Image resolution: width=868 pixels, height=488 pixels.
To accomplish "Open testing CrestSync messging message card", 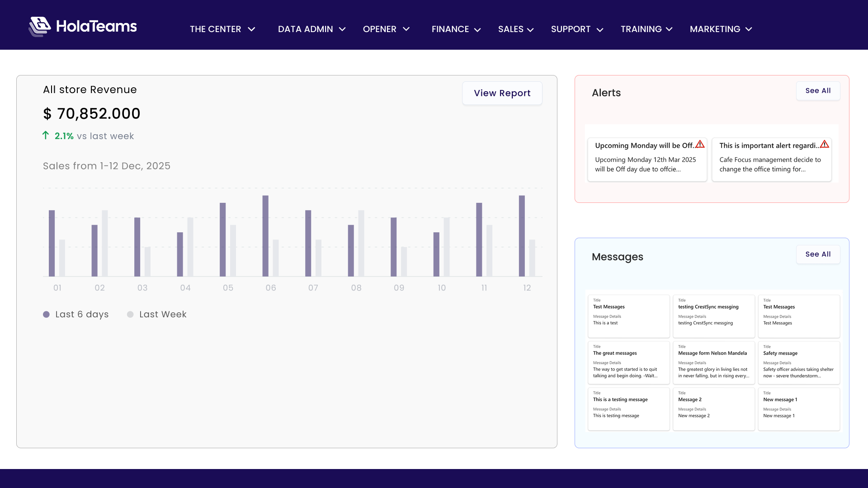I will tap(714, 316).
